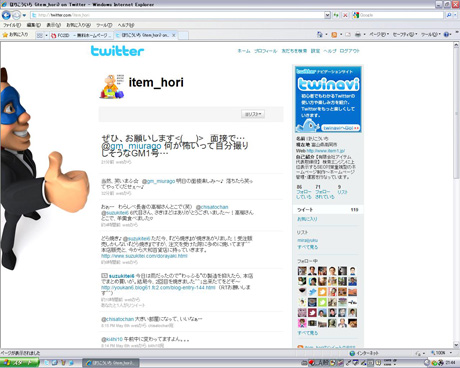460x368 pixels.
Task: Click the item_hori profile avatar
Action: click(112, 87)
